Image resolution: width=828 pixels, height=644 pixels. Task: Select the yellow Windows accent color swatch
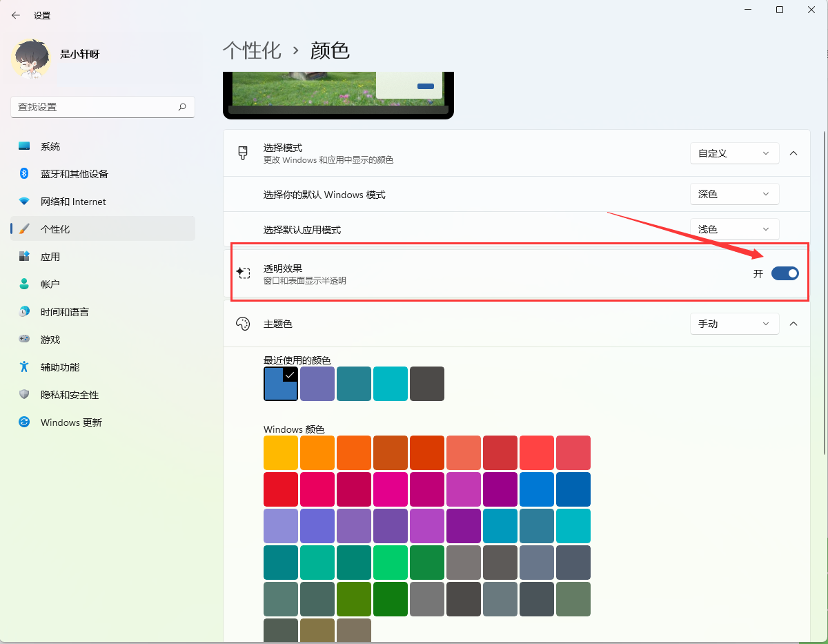click(x=280, y=452)
